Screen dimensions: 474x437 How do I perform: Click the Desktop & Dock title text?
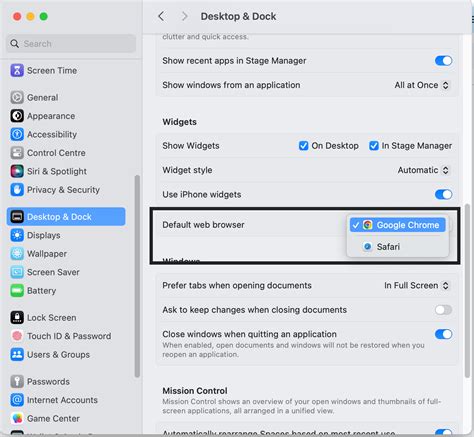point(238,16)
